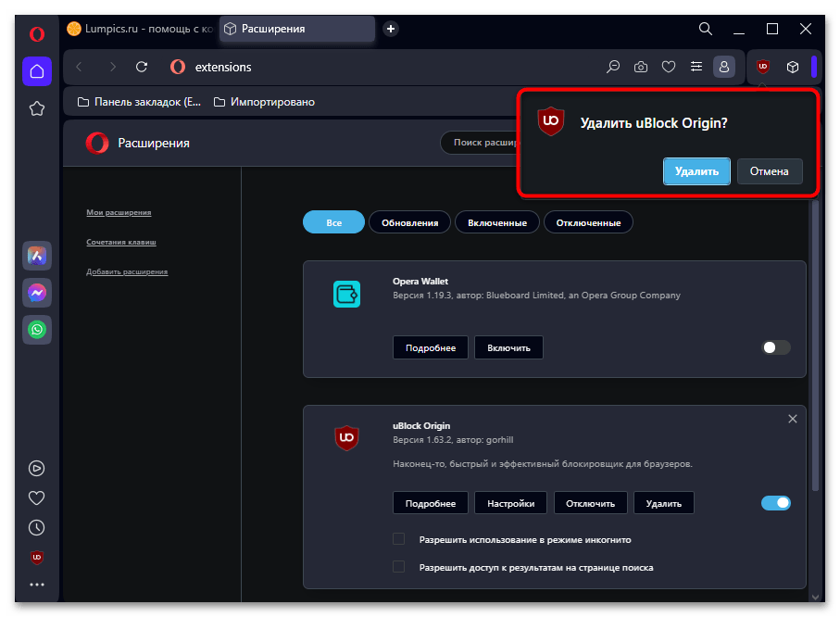Image resolution: width=840 pixels, height=617 pixels.
Task: Open the find-in-page magnifier icon
Action: coord(613,67)
